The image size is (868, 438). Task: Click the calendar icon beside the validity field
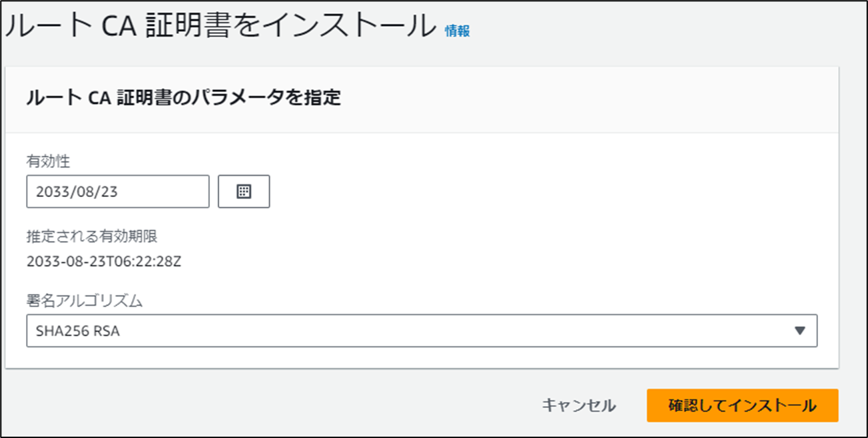point(244,192)
